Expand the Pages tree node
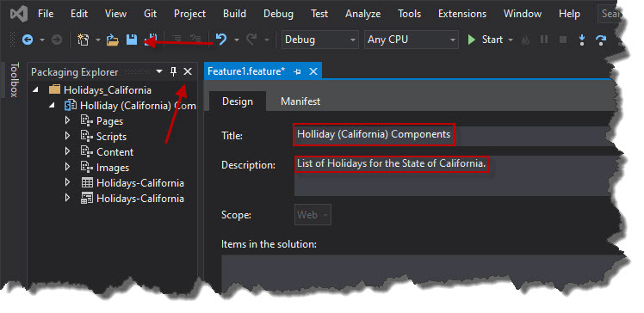Screen dimensions: 644x313 [68, 121]
